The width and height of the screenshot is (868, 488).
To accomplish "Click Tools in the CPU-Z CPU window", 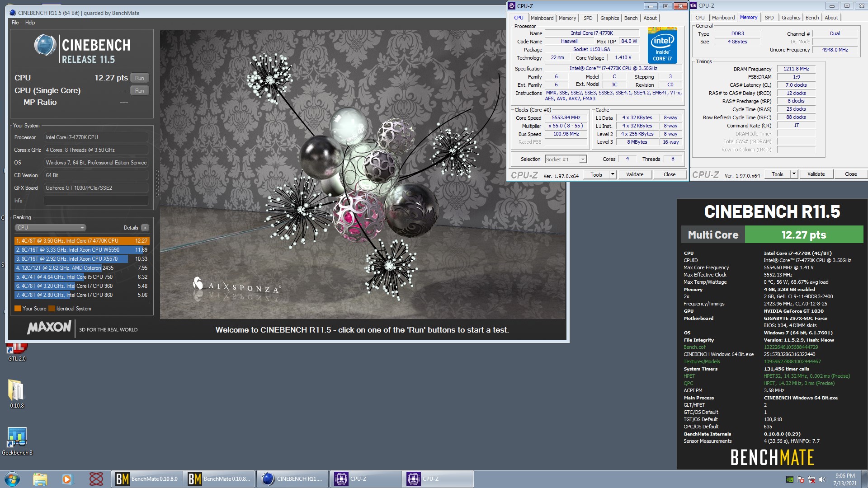I will [596, 175].
